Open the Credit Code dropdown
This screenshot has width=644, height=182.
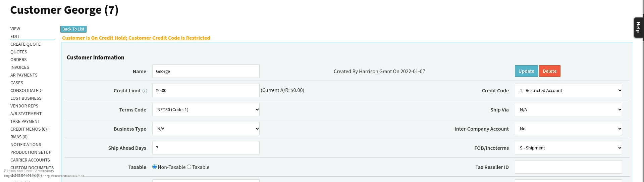(568, 90)
